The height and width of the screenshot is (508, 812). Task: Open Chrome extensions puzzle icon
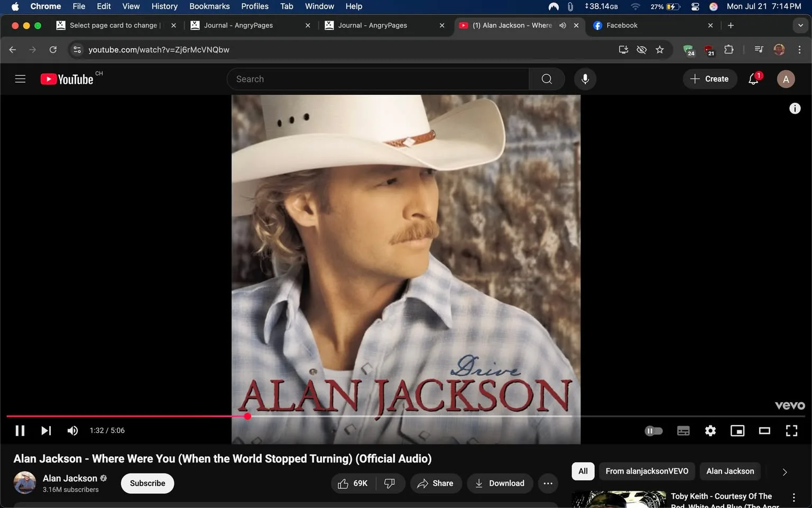click(728, 50)
